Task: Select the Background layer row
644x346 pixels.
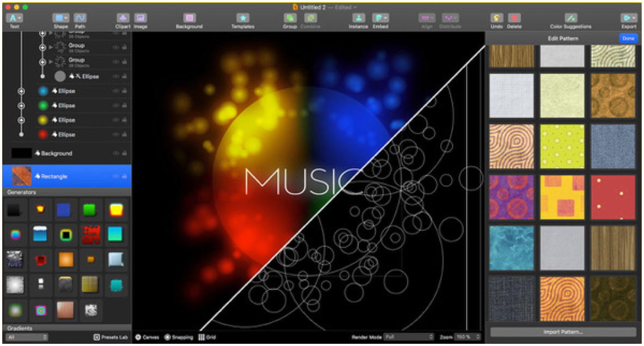Action: point(67,153)
